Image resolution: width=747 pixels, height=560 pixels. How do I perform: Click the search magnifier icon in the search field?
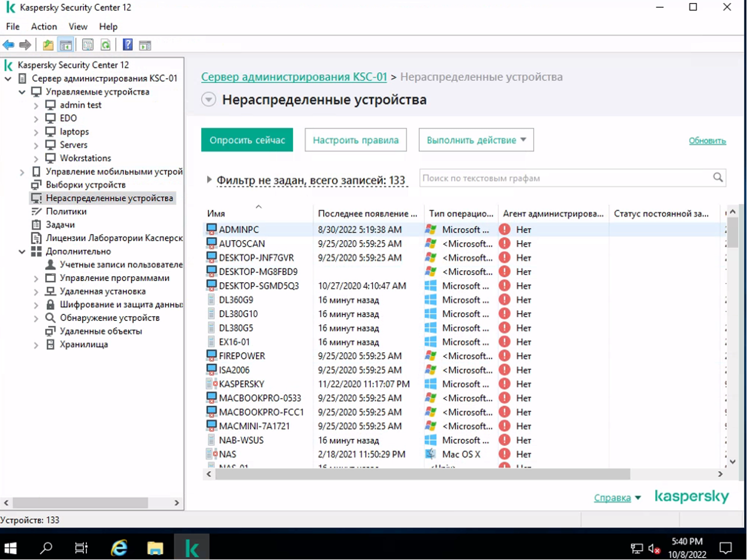[718, 178]
